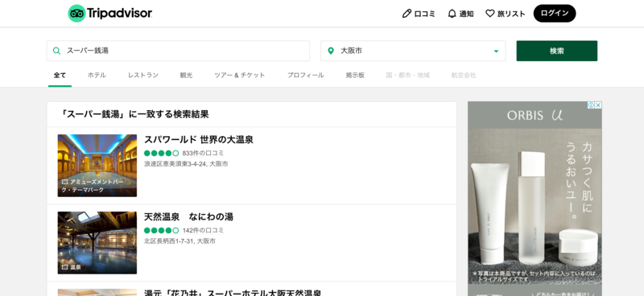The height and width of the screenshot is (296, 644).
Task: Click the ログイン button
Action: click(x=555, y=14)
